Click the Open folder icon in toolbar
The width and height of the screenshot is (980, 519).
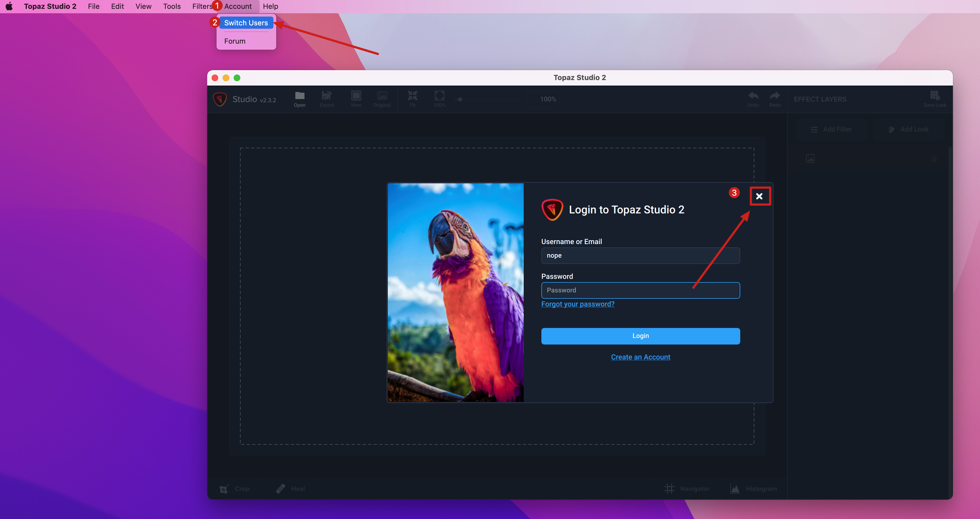point(299,99)
